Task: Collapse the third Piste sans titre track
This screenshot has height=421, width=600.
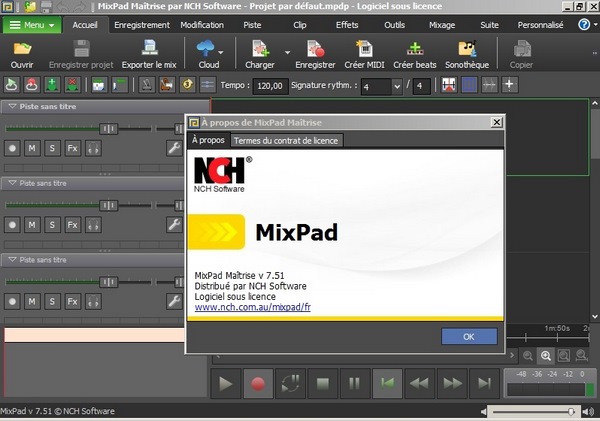Action: click(x=12, y=259)
